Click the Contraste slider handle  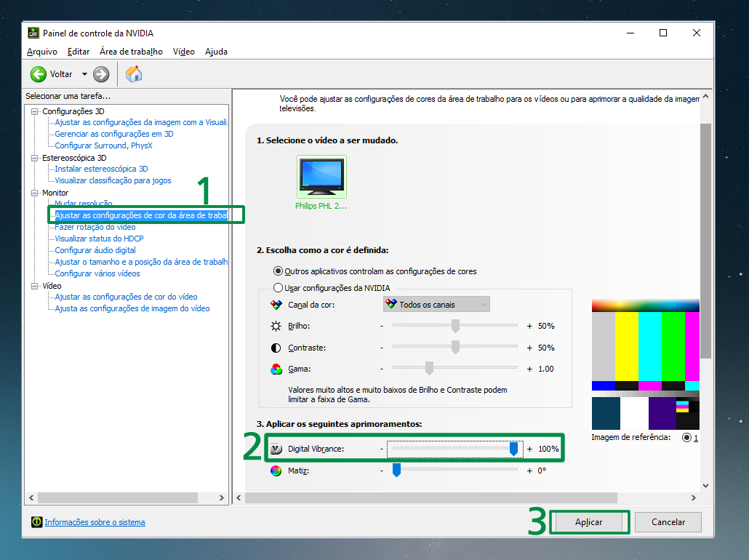click(x=455, y=348)
